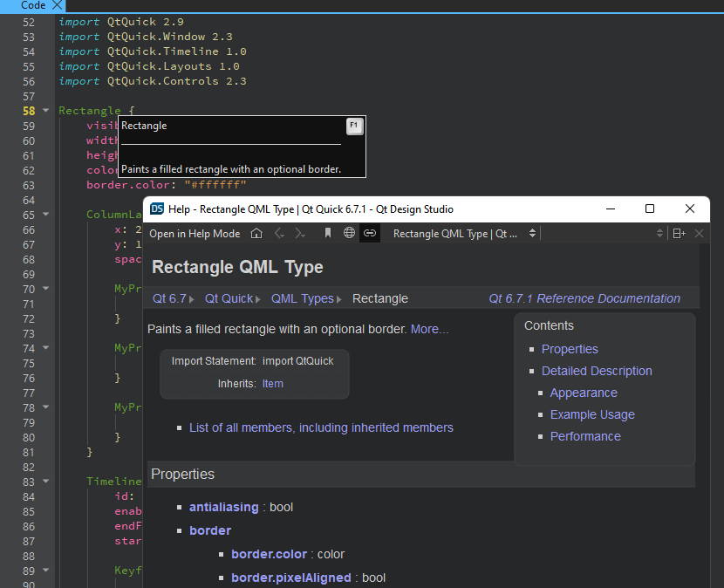
Task: Switch to the Code tab
Action: click(33, 5)
